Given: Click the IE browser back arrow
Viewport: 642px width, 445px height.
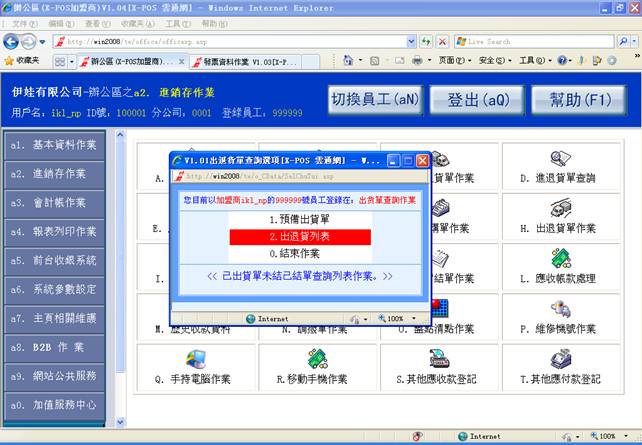Looking at the screenshot, I should pos(13,42).
